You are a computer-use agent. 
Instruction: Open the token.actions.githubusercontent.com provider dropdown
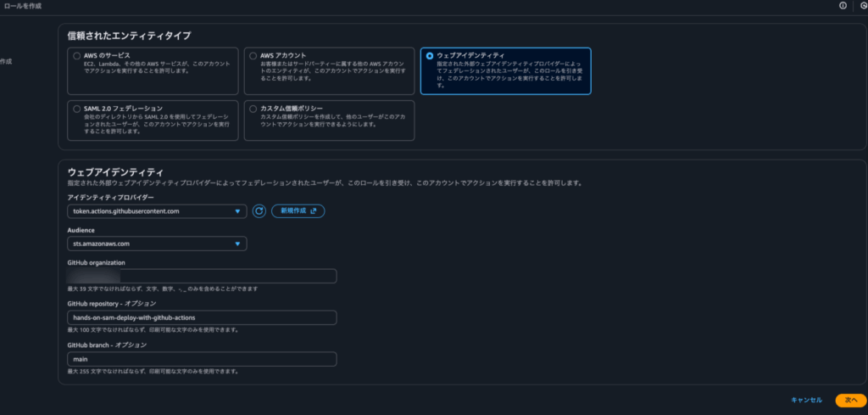[x=153, y=211]
